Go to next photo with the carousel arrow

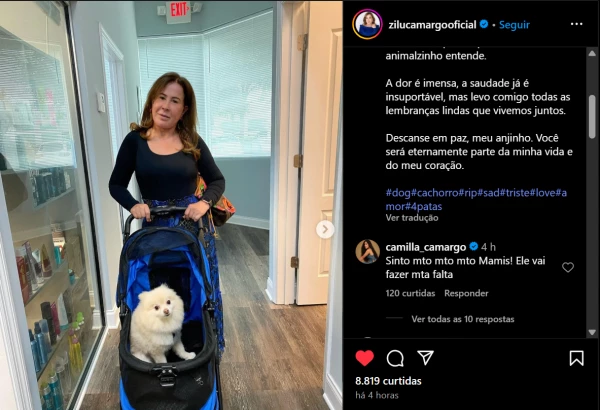click(x=325, y=229)
